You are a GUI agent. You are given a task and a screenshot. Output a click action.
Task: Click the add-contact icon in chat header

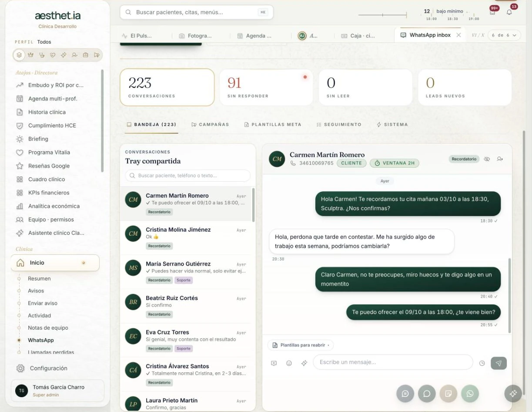[500, 159]
